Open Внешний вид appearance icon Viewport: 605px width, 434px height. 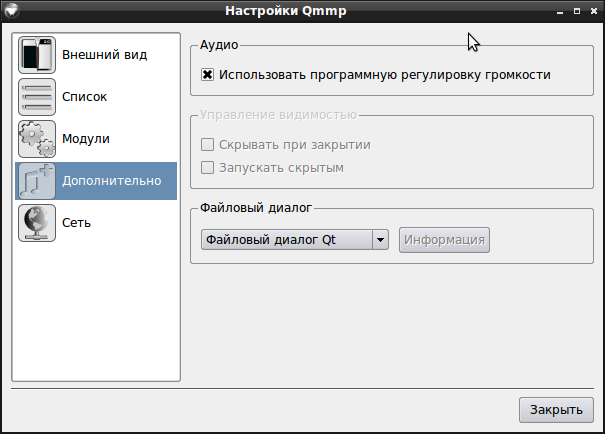tap(37, 55)
